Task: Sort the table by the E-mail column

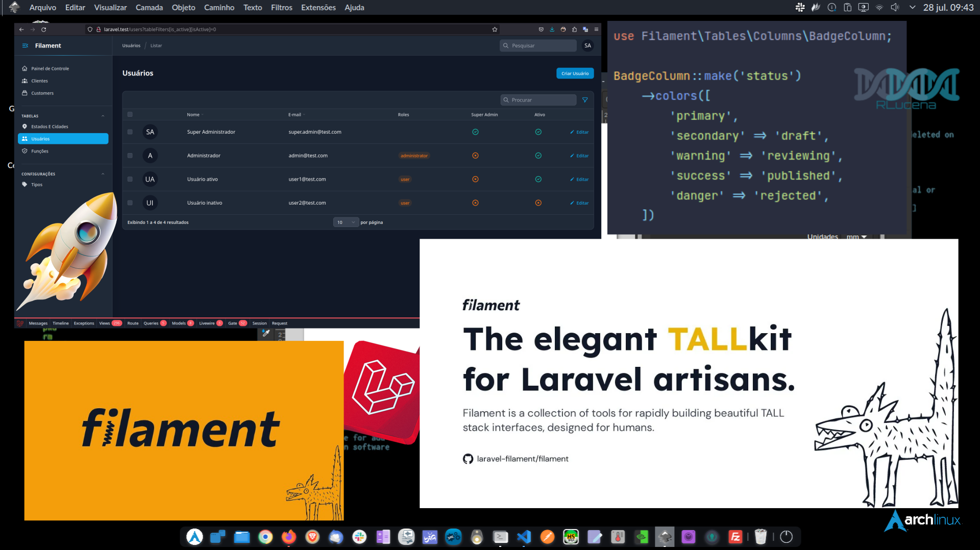Action: [297, 115]
